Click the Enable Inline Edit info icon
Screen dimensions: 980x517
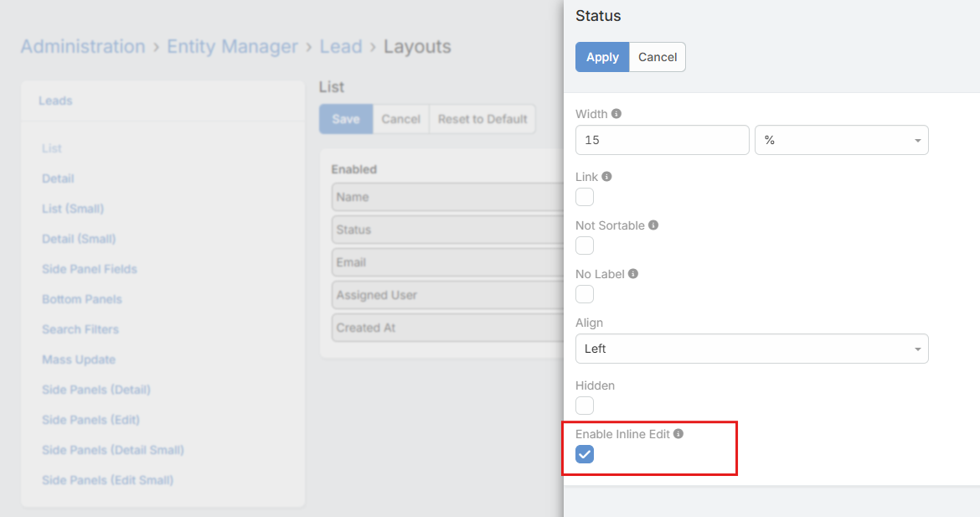(678, 433)
